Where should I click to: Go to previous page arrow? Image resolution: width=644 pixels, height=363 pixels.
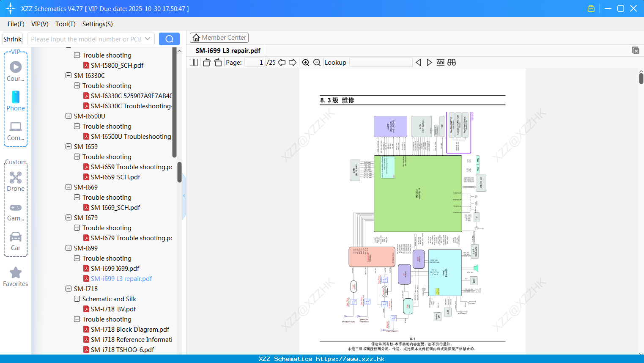[282, 62]
